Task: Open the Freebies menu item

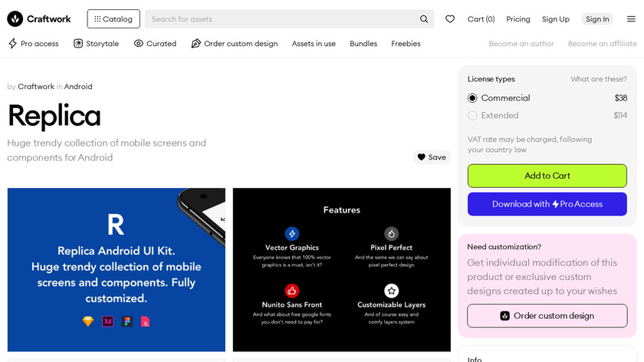Action: click(406, 44)
